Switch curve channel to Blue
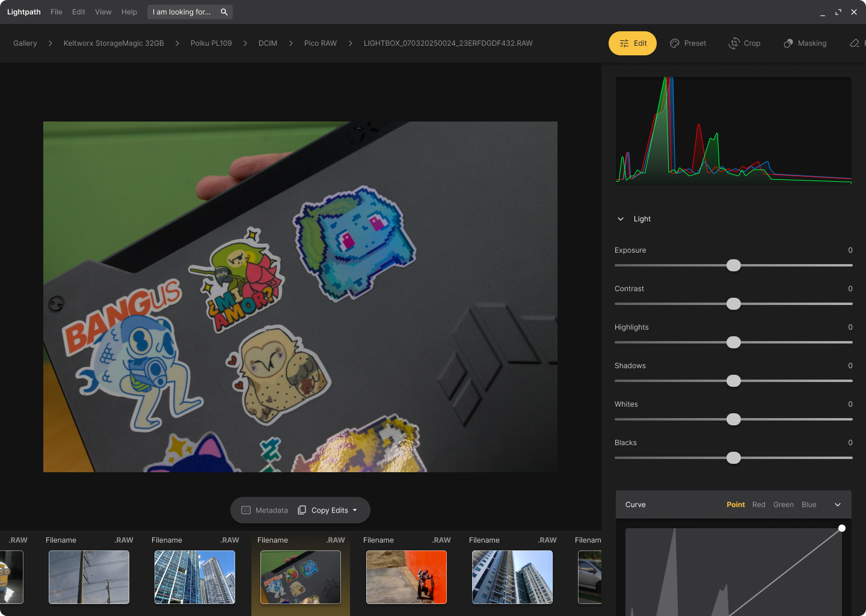The width and height of the screenshot is (866, 616). click(x=809, y=505)
